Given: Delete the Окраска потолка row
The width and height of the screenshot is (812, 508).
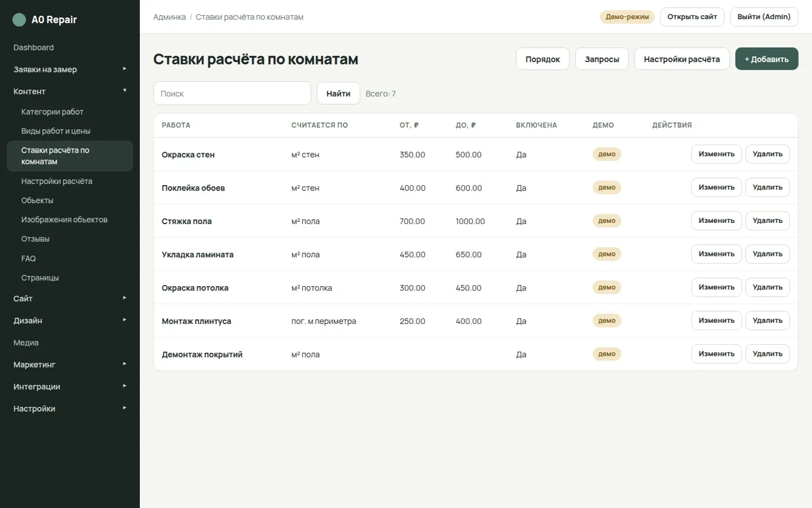Looking at the screenshot, I should coord(767,287).
